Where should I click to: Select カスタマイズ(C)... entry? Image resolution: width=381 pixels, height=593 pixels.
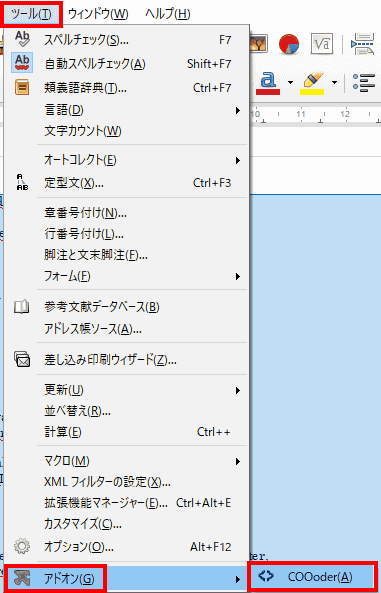pos(126,524)
